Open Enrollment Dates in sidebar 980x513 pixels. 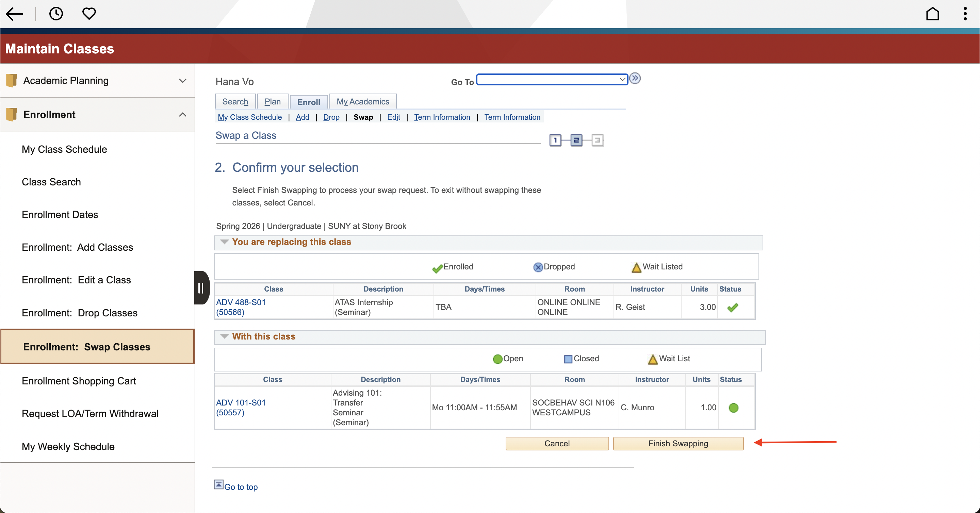(60, 214)
